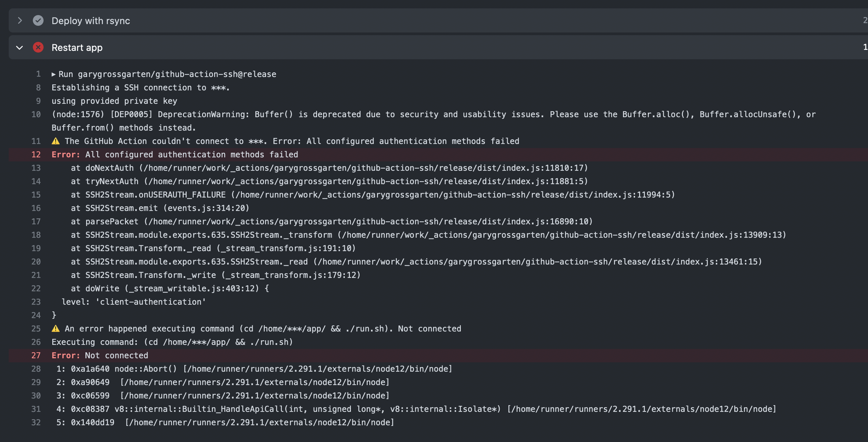Viewport: 868px width, 442px height.
Task: Click 'All configured authentication methods failed' error line
Action: (x=191, y=154)
